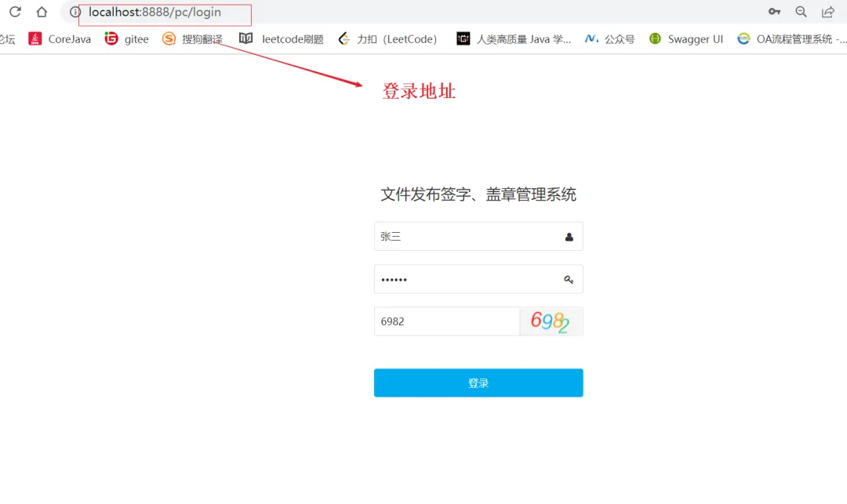Click the share icon next to zoom
The height and width of the screenshot is (504, 847).
click(828, 13)
